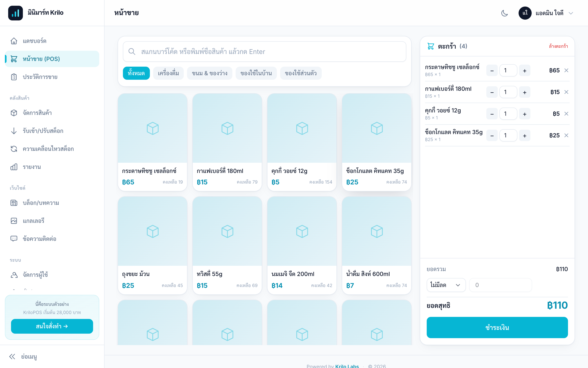Remove ช็อกโกแลต คิทแคท 35g from cart
This screenshot has width=588, height=368.
point(566,135)
